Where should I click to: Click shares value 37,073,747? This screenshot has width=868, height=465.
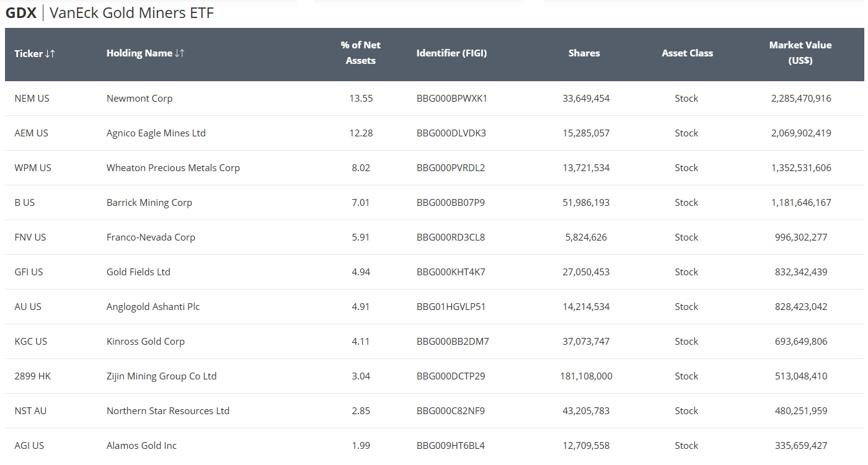(x=586, y=342)
